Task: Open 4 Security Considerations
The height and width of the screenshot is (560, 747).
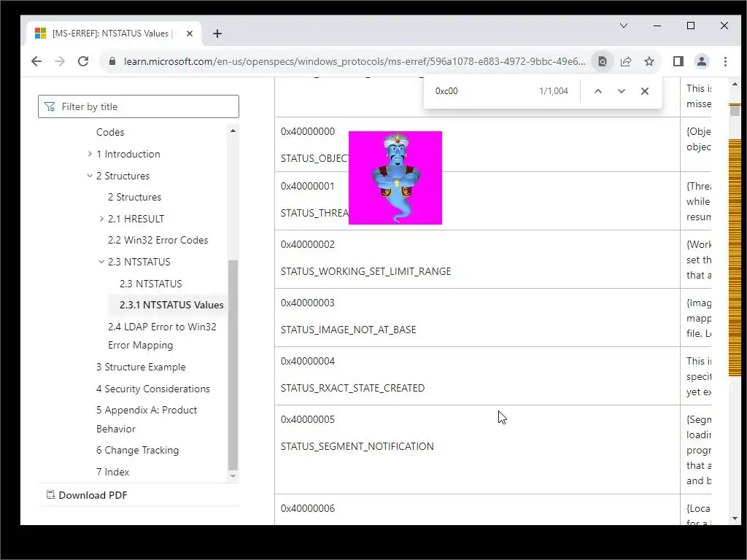Action: tap(152, 389)
